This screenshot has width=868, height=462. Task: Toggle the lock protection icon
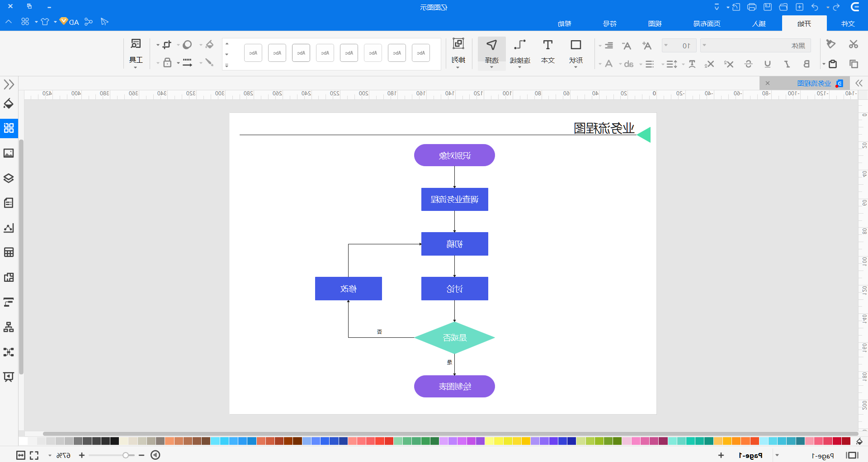(167, 63)
